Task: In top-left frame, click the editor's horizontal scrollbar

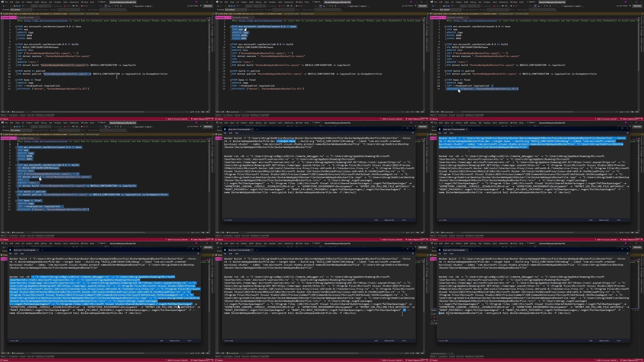Action: point(88,112)
